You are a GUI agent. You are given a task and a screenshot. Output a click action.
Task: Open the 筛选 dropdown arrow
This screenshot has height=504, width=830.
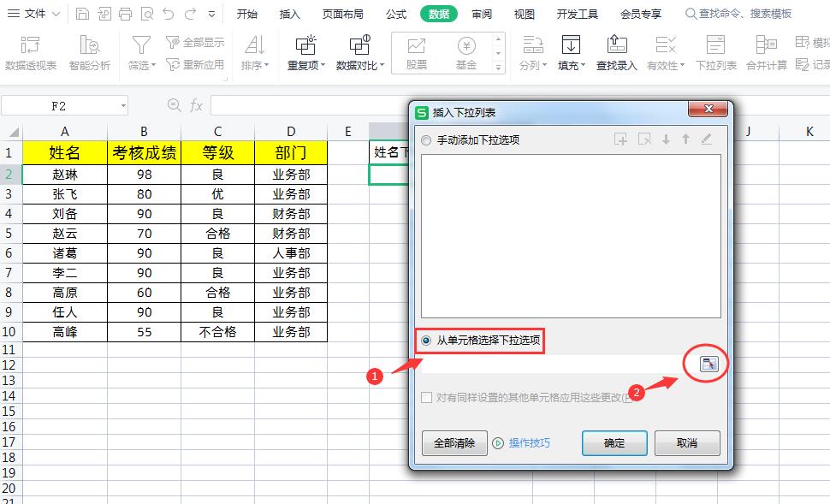(154, 66)
